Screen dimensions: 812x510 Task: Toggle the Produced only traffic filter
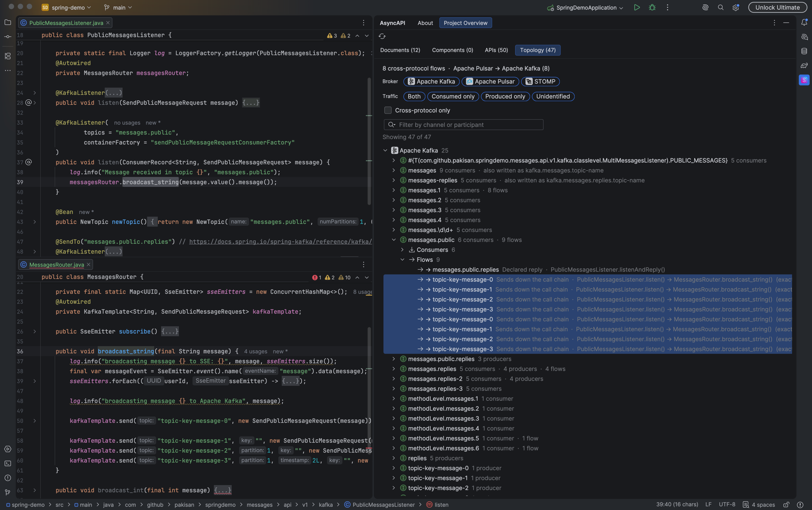pos(505,97)
